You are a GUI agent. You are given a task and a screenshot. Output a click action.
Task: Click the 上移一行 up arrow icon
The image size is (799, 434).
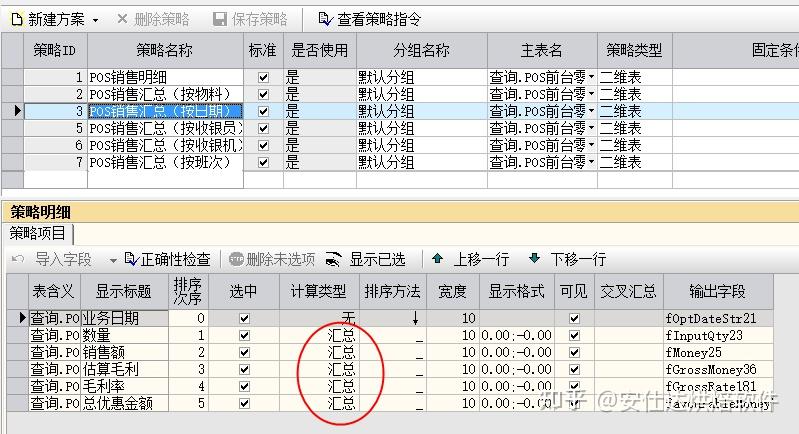pyautogui.click(x=437, y=258)
